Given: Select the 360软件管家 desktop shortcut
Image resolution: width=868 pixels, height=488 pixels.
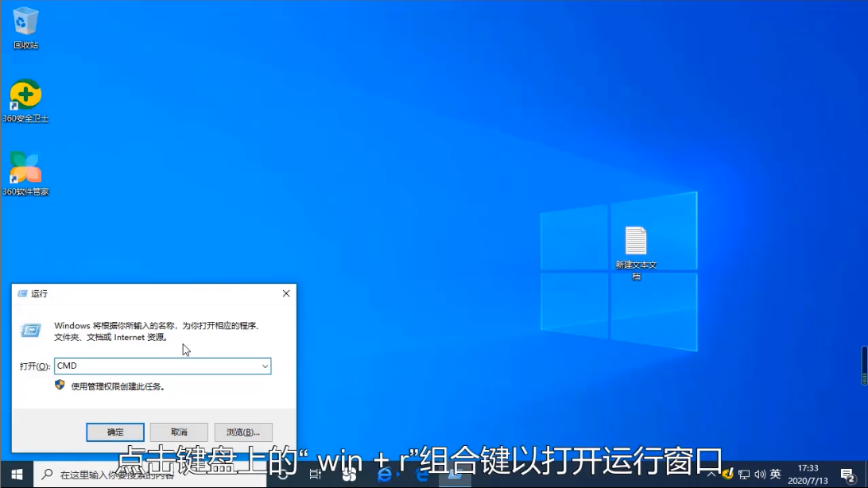Looking at the screenshot, I should point(25,170).
